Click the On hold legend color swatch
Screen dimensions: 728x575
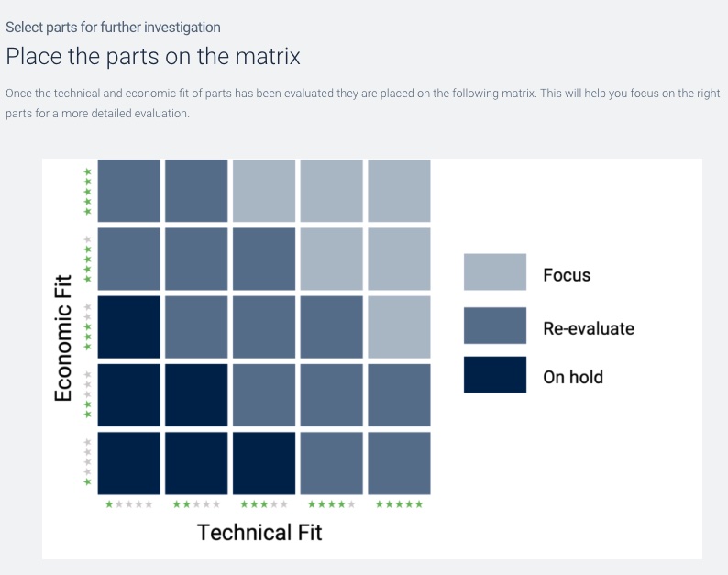tap(495, 375)
